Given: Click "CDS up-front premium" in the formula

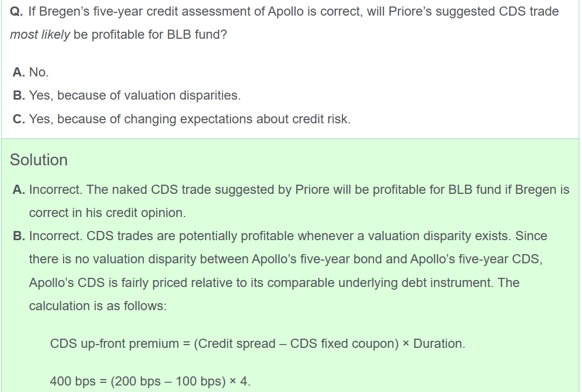Looking at the screenshot, I should point(114,344).
